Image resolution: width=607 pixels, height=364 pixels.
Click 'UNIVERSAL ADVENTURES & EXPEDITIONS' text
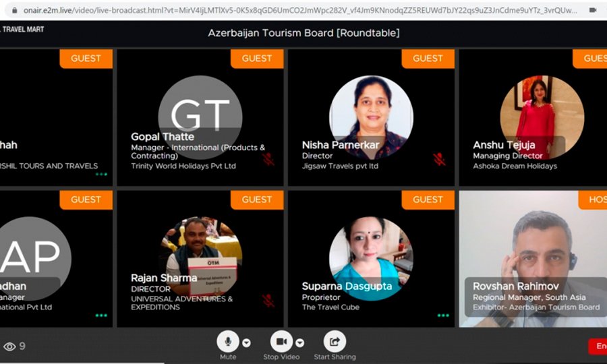coord(181,303)
